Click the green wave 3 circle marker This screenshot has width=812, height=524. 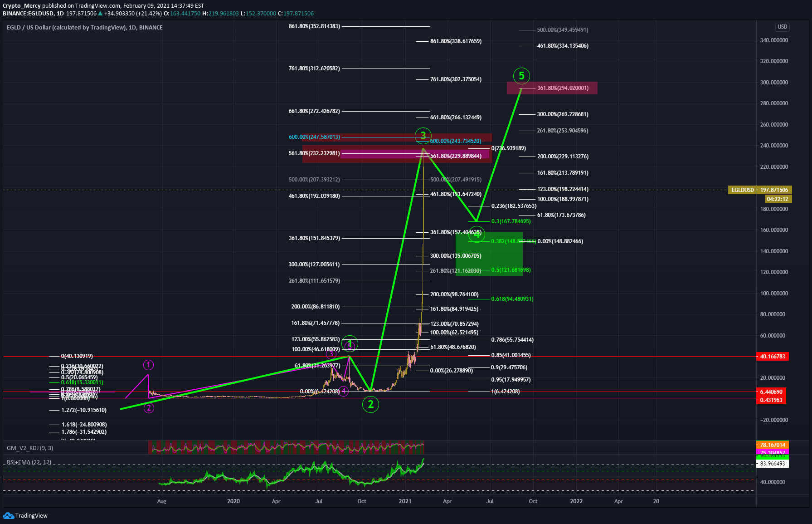coord(423,135)
